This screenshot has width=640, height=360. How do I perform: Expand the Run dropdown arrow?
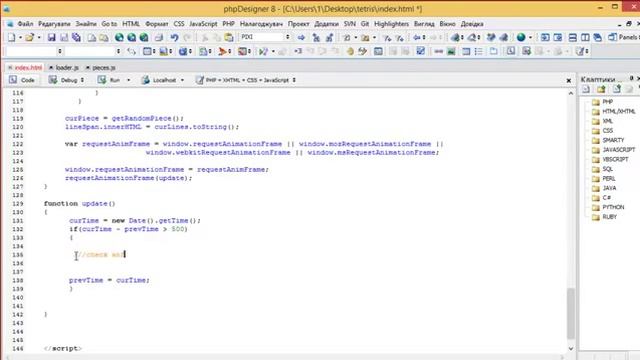129,80
